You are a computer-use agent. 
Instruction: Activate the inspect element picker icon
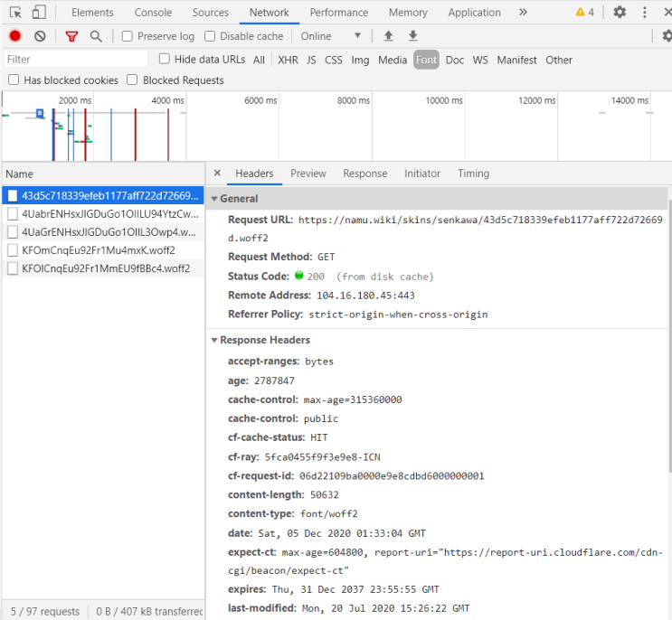(x=15, y=13)
